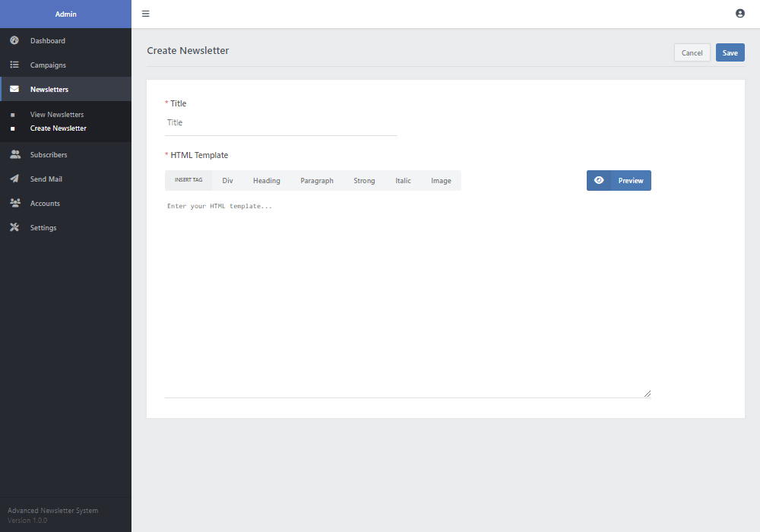
Task: Click the Advanced Newsletter System footer text
Action: 53,510
